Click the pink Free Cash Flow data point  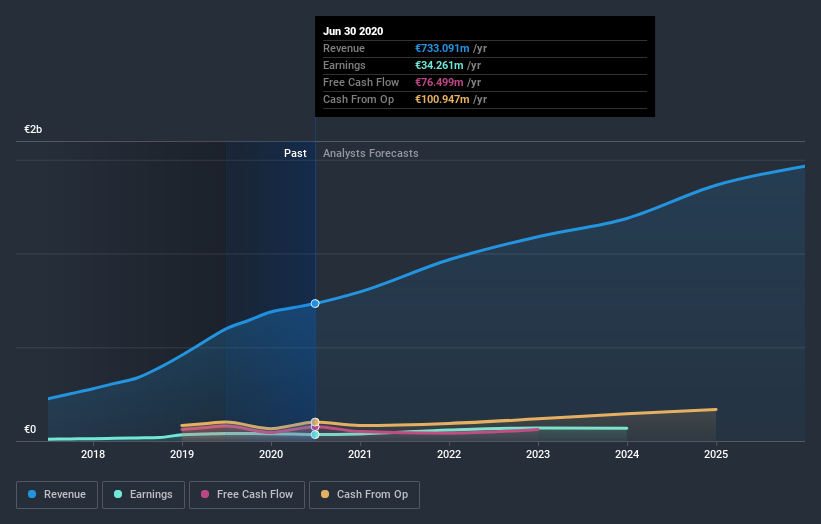315,427
